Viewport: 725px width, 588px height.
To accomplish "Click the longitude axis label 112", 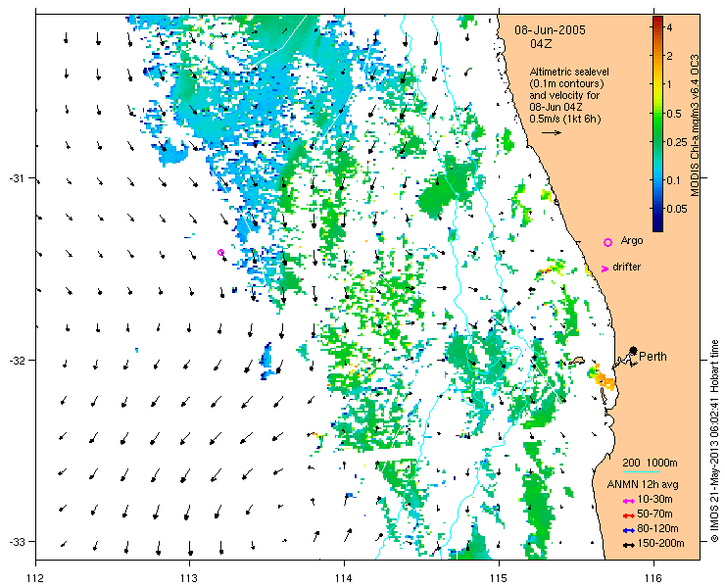I will (35, 578).
